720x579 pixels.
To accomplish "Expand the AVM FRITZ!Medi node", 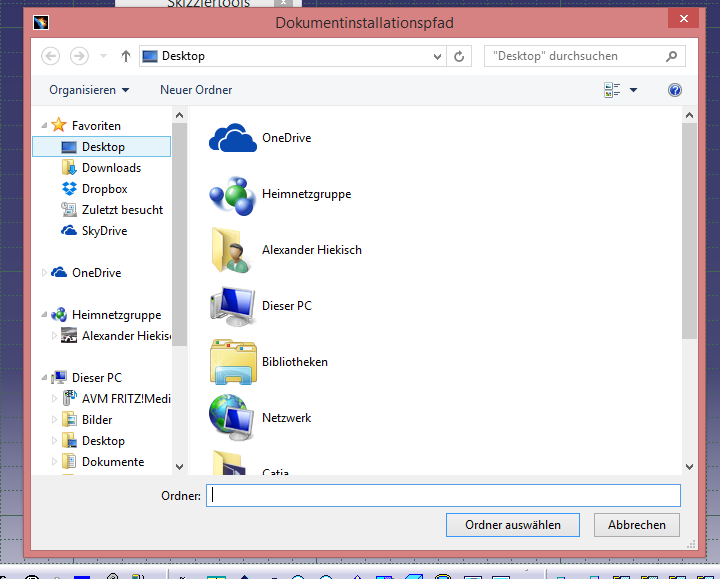I will coord(54,399).
